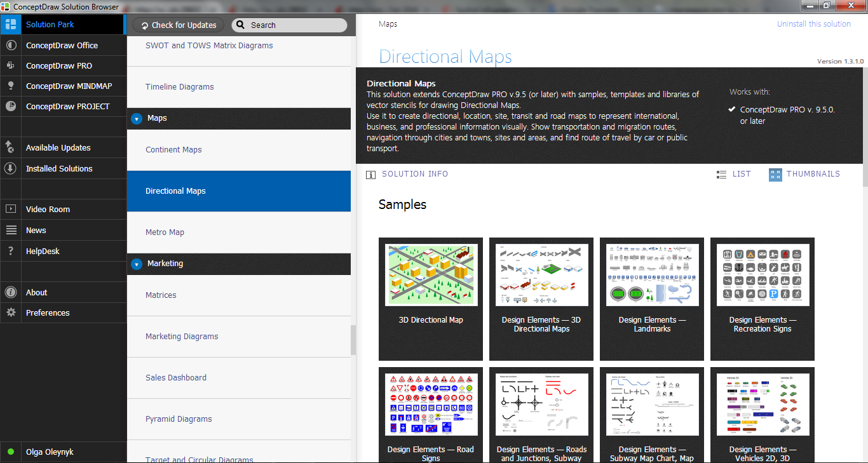Select ConceptDraw PRO in sidebar
The height and width of the screenshot is (463, 868).
[64, 65]
